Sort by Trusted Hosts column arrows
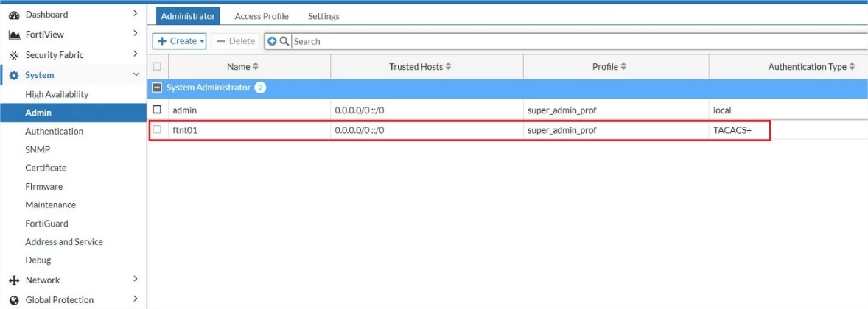The image size is (868, 309). pyautogui.click(x=449, y=67)
